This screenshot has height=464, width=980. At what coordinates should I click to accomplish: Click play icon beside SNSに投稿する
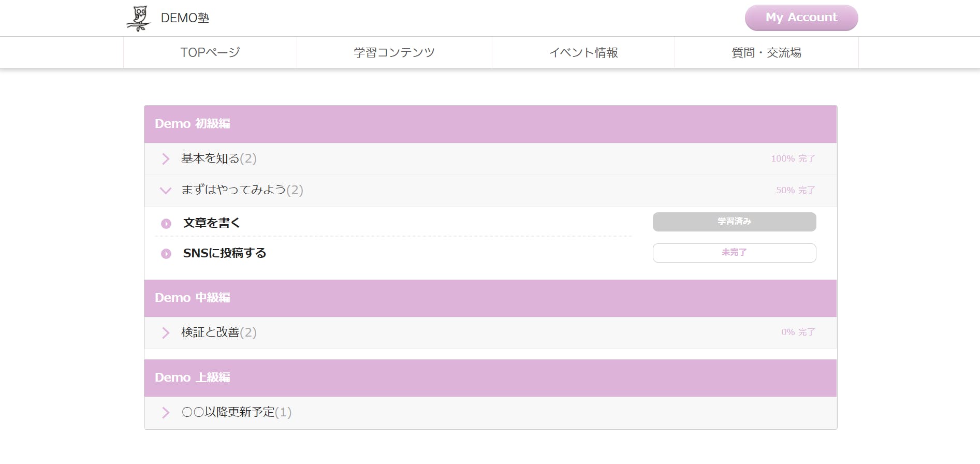point(166,254)
